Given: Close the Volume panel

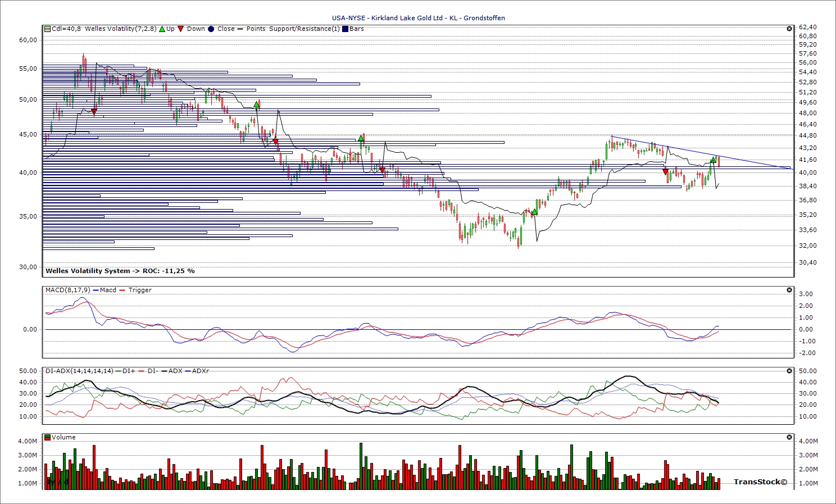Looking at the screenshot, I should 789,437.
